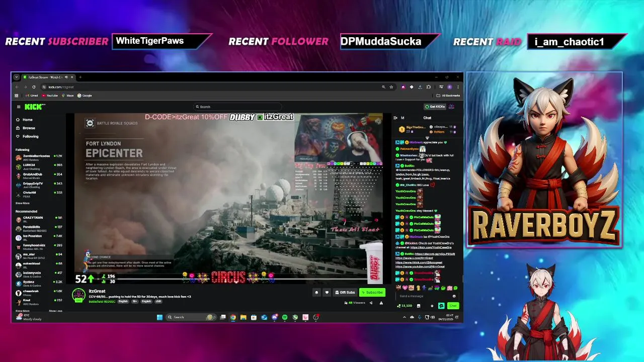Viewport: 644px width, 362px height.
Task: Open Chrome tab search dropdown arrow
Action: pos(17,77)
